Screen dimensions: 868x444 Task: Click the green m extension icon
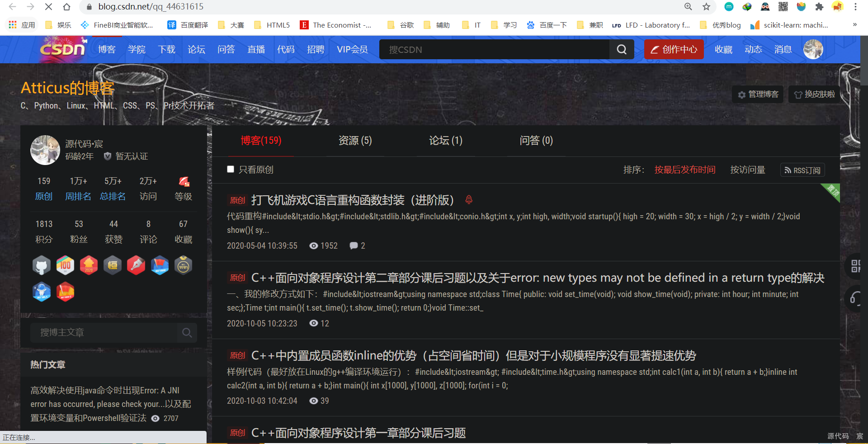click(x=729, y=7)
